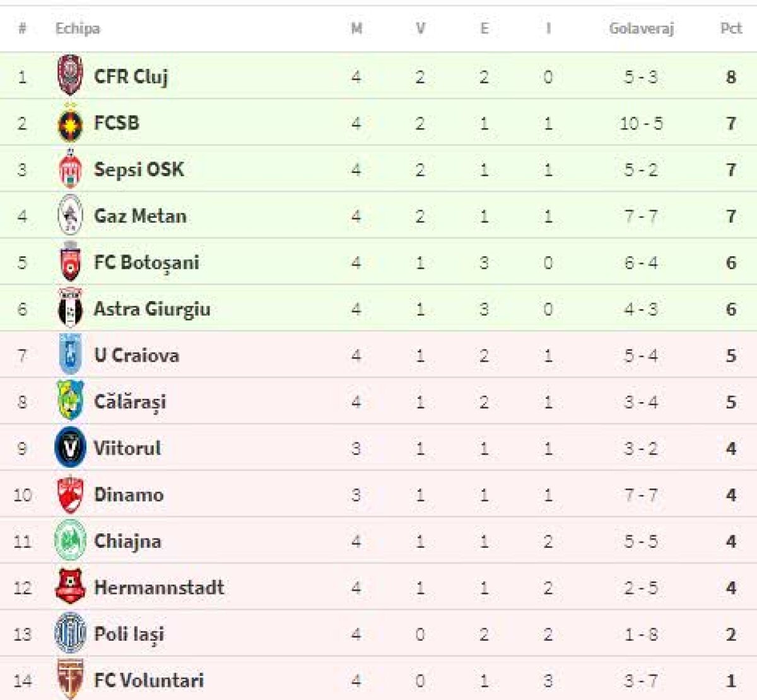Click the Dinamo red crest
The height and width of the screenshot is (700, 757).
point(70,494)
